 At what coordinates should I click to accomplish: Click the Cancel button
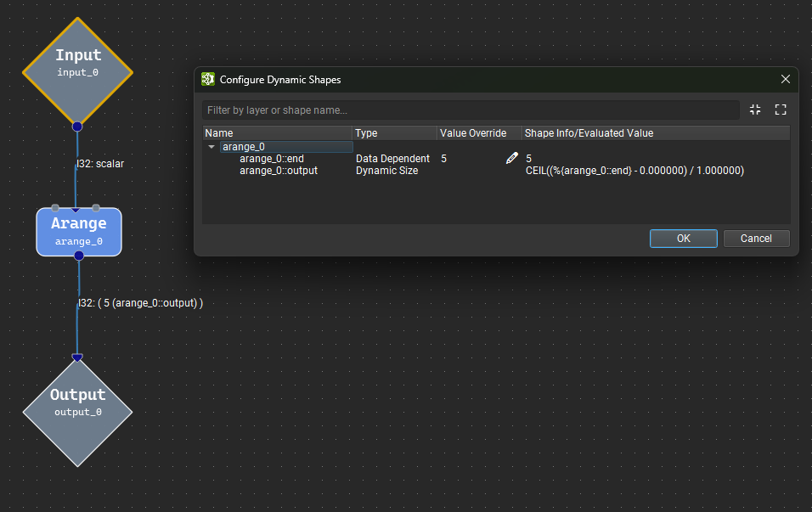(756, 238)
